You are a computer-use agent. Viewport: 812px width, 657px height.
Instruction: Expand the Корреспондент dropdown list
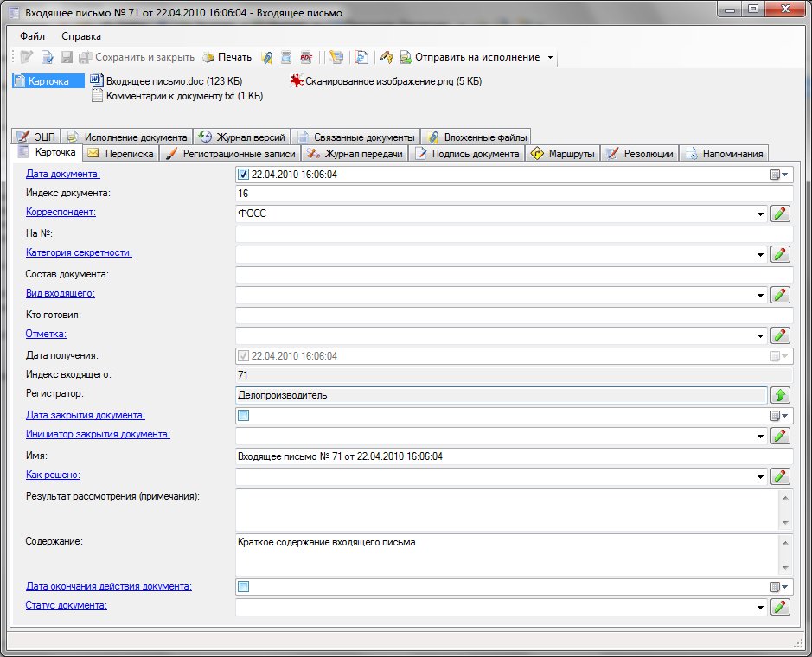pyautogui.click(x=760, y=214)
